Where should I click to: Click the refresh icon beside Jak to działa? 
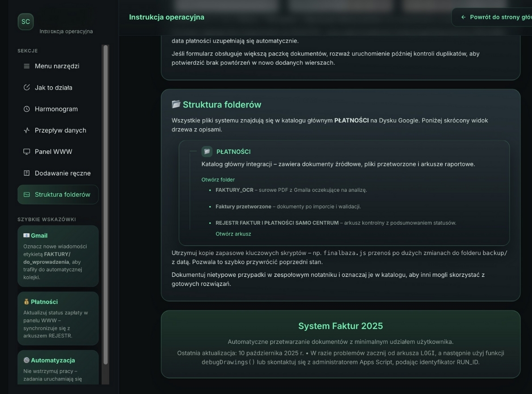(x=27, y=87)
